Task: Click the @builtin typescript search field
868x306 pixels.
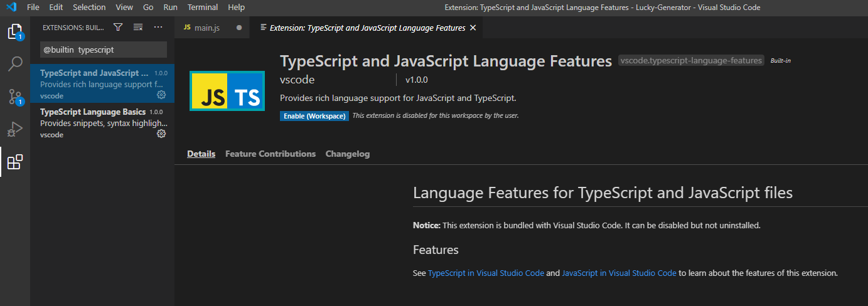Action: [104, 50]
